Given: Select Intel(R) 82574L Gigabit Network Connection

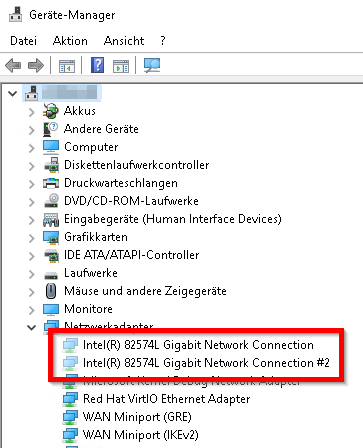Looking at the screenshot, I should 198,345.
